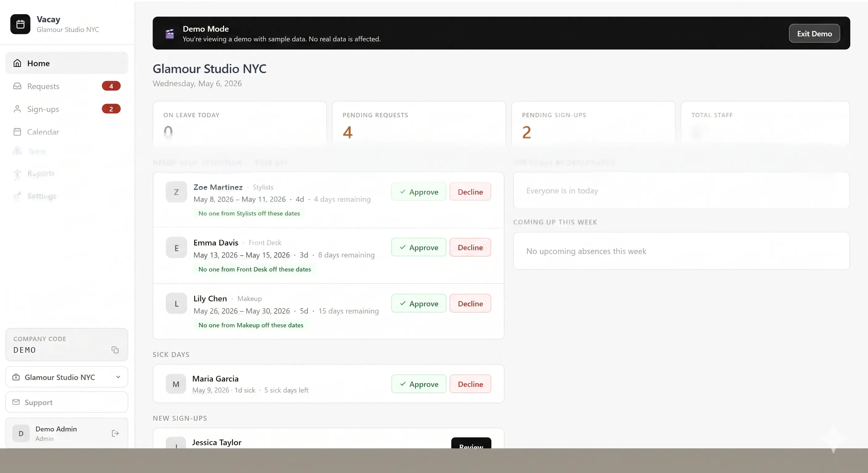Approve Zoe Martinez's time-off request
868x473 pixels.
[419, 192]
